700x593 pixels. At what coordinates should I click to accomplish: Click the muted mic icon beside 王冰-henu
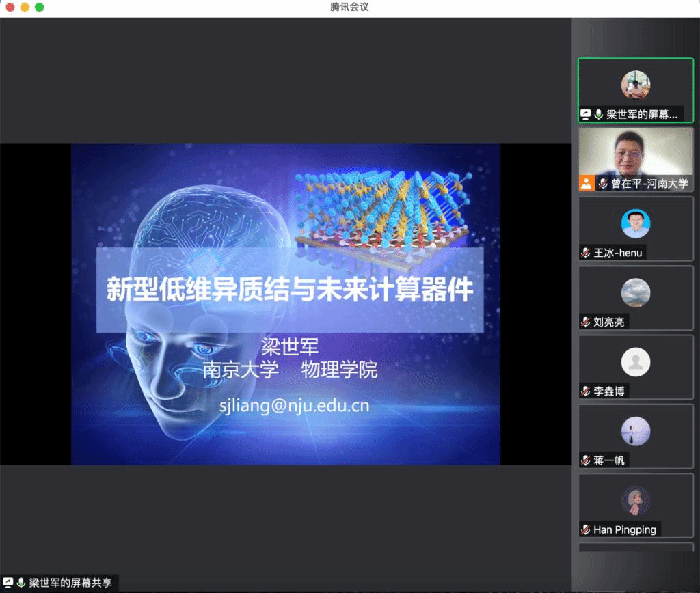point(586,253)
